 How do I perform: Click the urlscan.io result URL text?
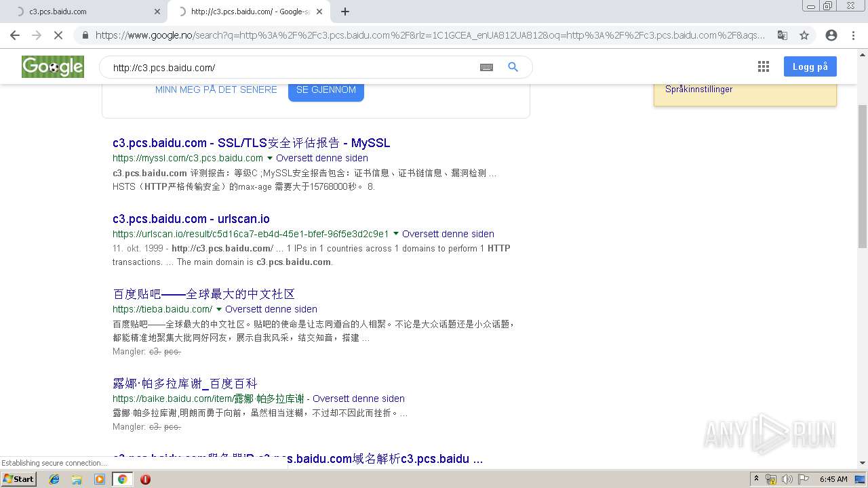pyautogui.click(x=251, y=234)
